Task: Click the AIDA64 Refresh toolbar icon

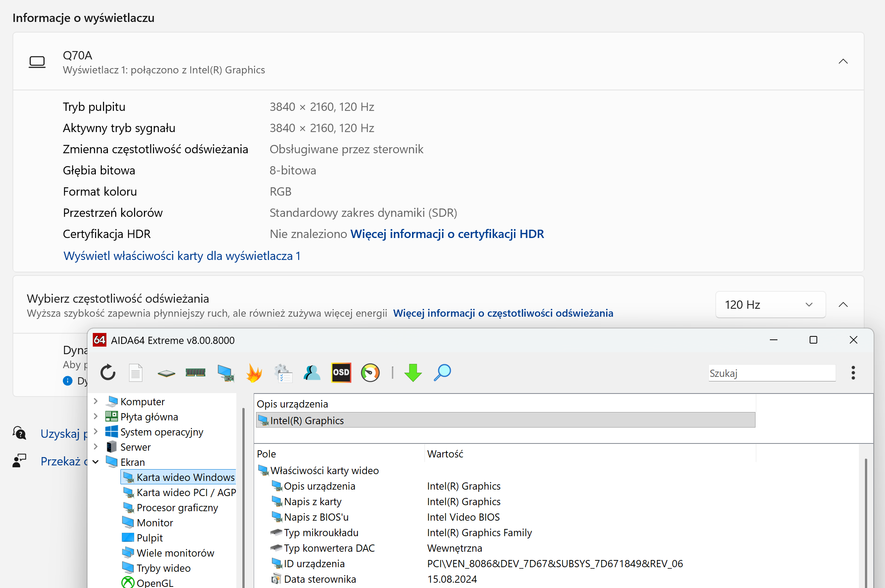Action: point(108,373)
